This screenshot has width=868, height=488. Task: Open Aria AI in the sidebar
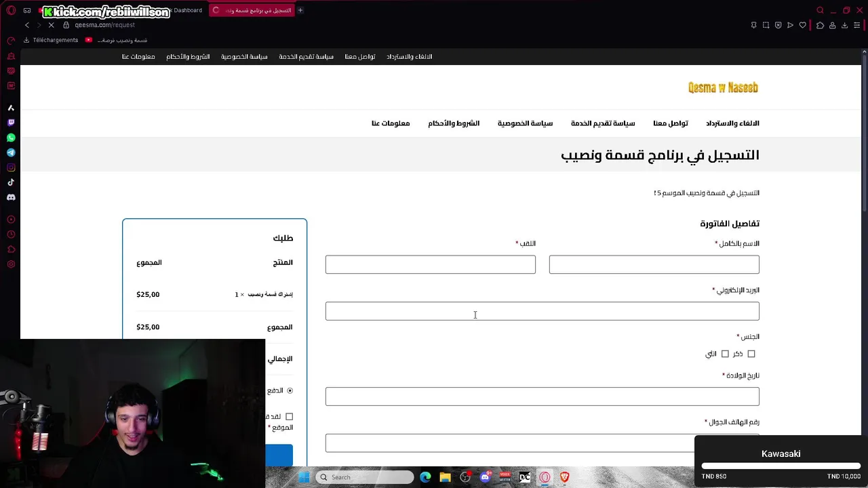(11, 108)
